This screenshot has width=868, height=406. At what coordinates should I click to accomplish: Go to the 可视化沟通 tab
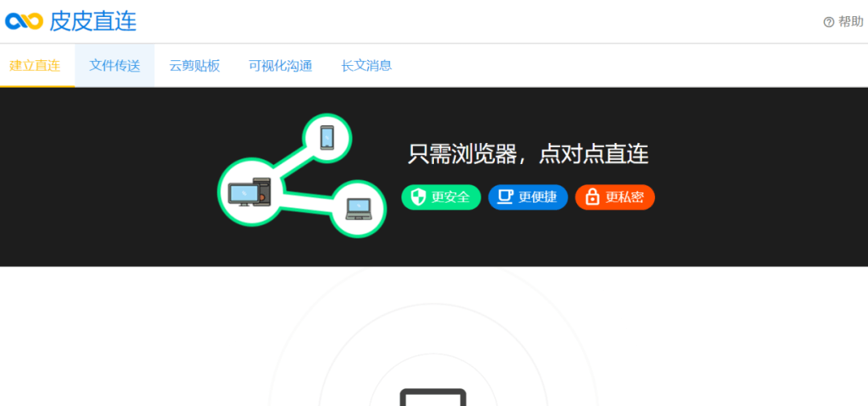click(x=280, y=66)
